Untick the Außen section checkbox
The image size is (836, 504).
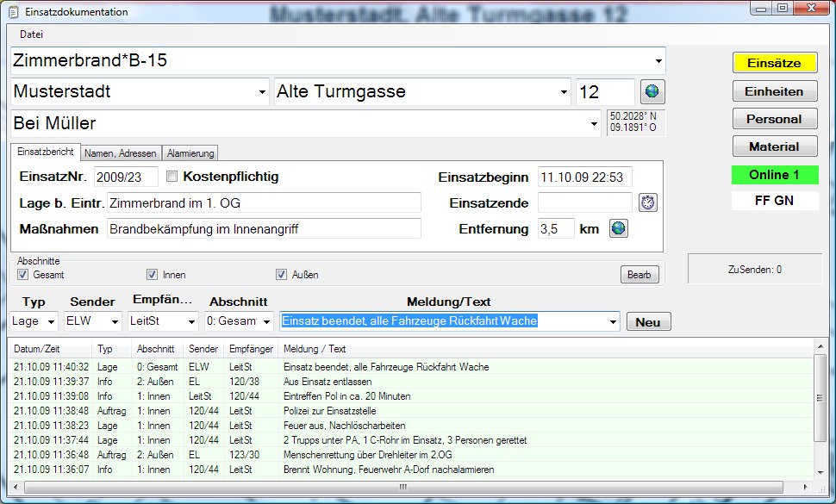(x=281, y=275)
